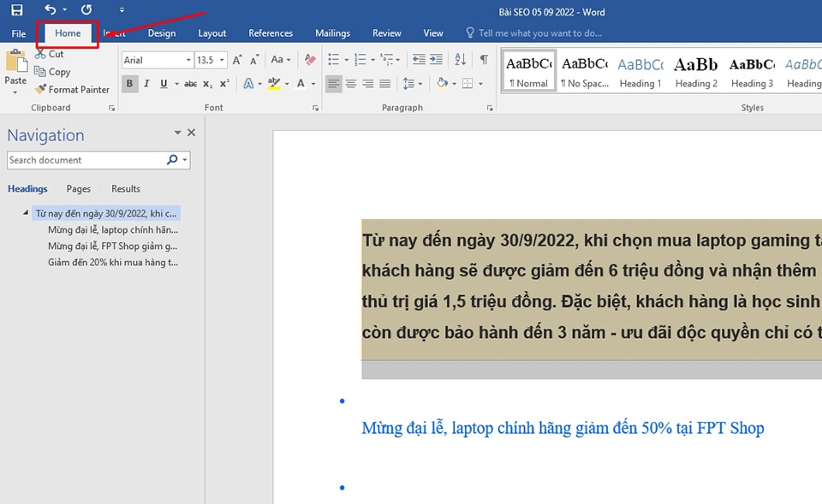Switch to the Home tab
This screenshot has width=822, height=504.
click(x=68, y=33)
